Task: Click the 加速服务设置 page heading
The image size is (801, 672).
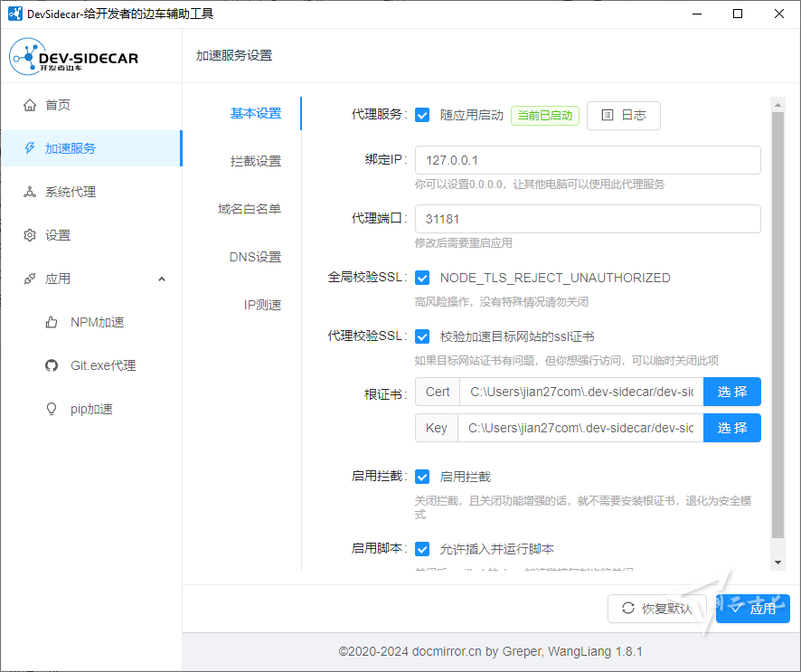Action: tap(234, 56)
